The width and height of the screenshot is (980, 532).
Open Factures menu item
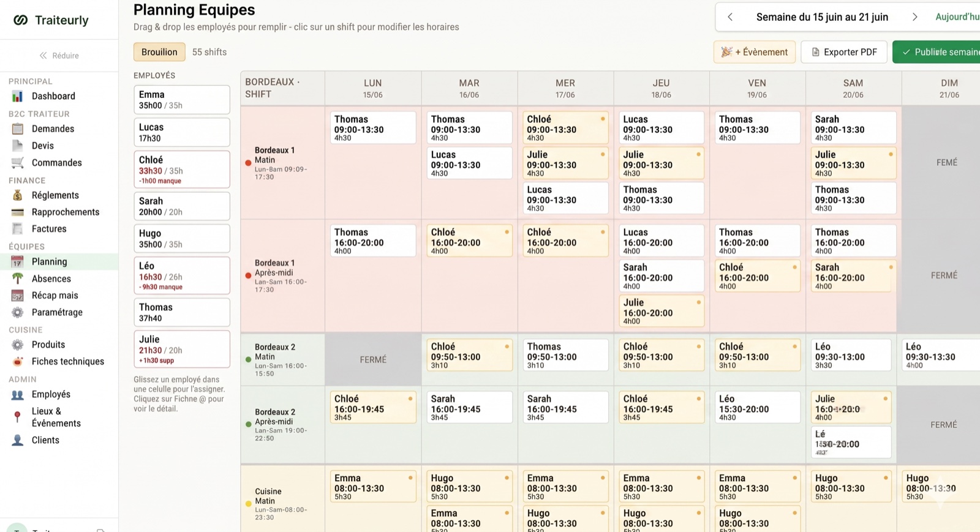49,229
